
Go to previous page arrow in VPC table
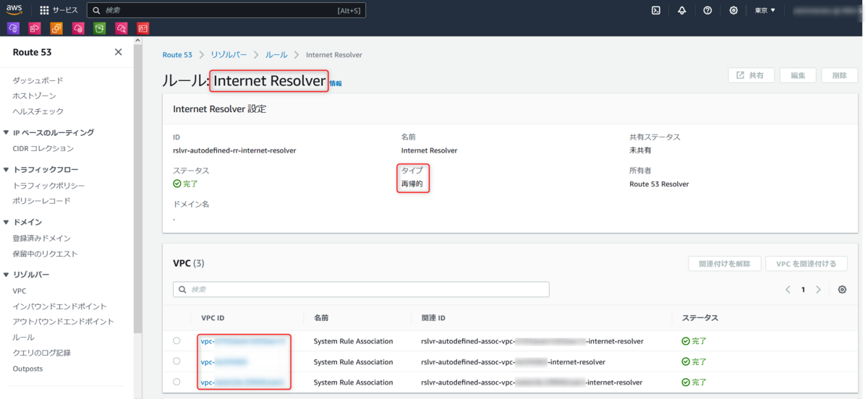788,290
